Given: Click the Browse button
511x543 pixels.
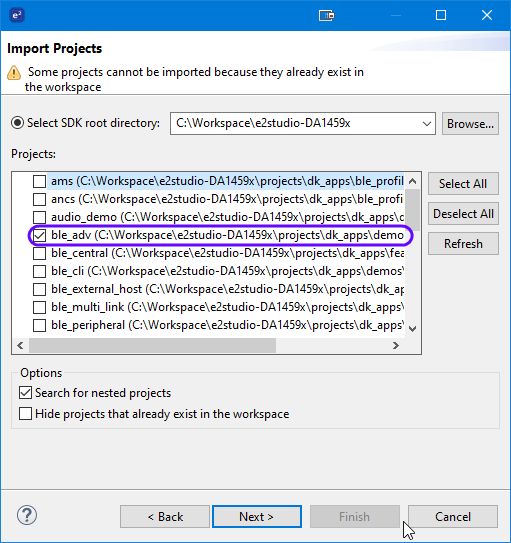Looking at the screenshot, I should pos(470,124).
